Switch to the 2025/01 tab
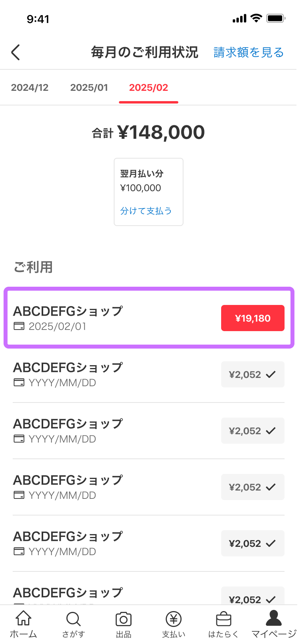300x644 pixels. 89,88
